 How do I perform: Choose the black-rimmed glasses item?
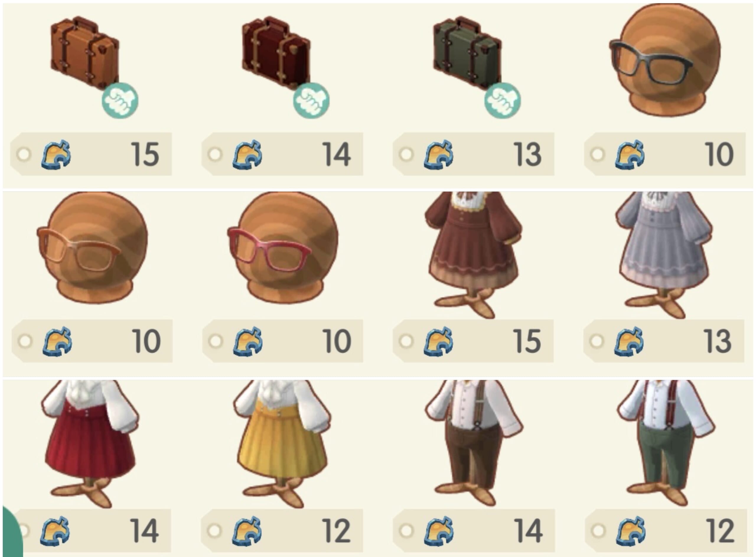[x=664, y=60]
